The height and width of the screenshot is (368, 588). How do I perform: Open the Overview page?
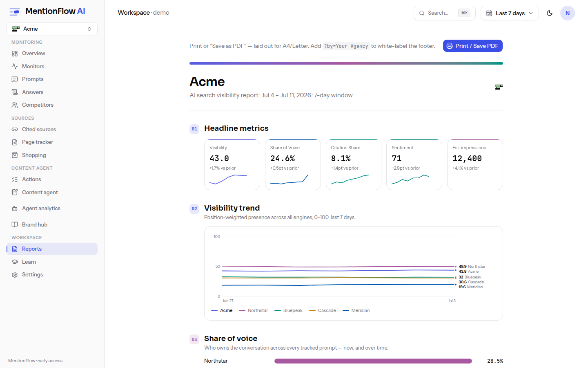tap(52, 54)
